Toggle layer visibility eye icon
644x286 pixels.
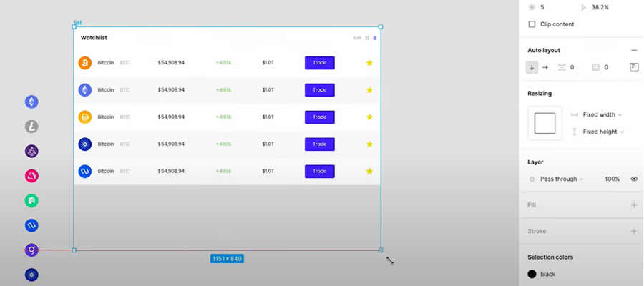coord(633,179)
